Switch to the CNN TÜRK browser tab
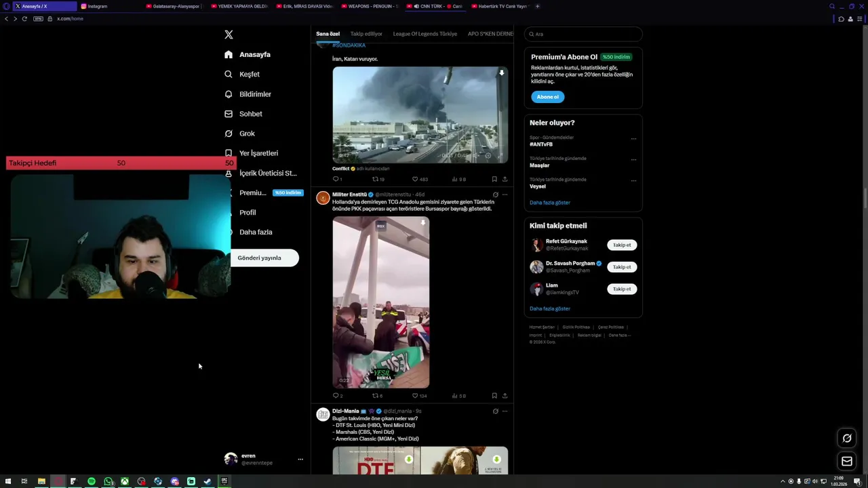This screenshot has width=868, height=488. point(434,6)
